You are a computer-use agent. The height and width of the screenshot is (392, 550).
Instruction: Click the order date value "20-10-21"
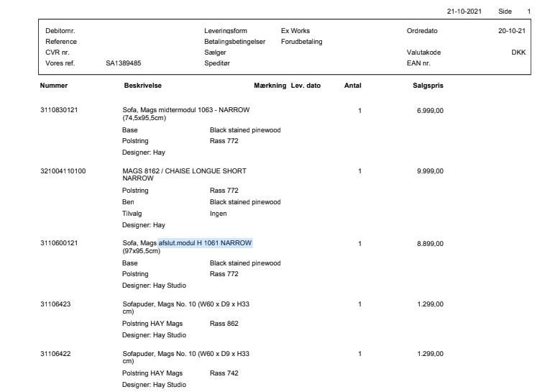tap(512, 30)
